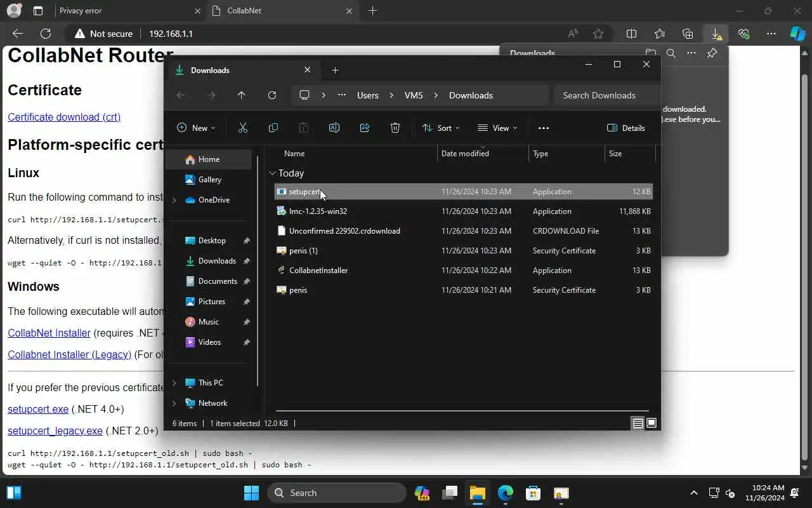Switch to details list view layout icon

click(x=638, y=424)
